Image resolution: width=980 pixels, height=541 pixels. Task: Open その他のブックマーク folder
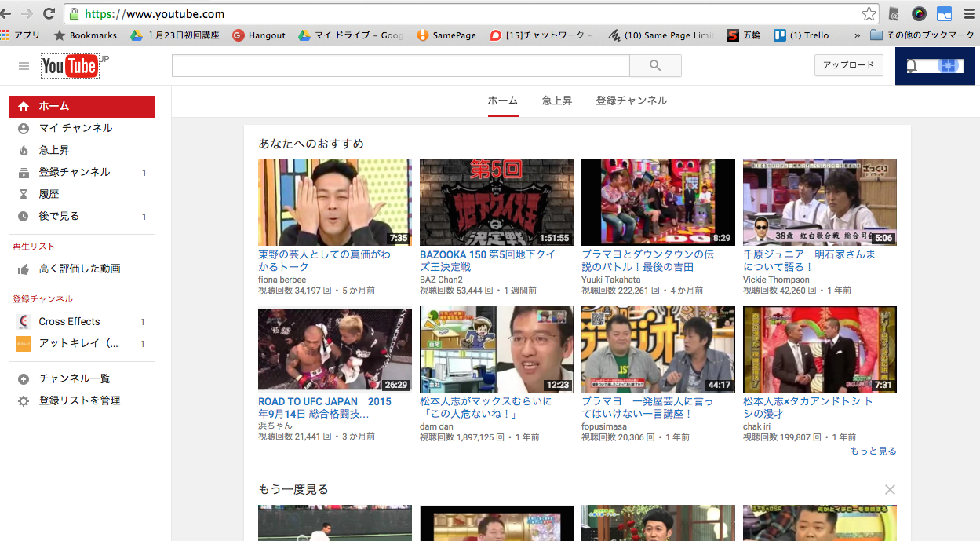(x=922, y=35)
